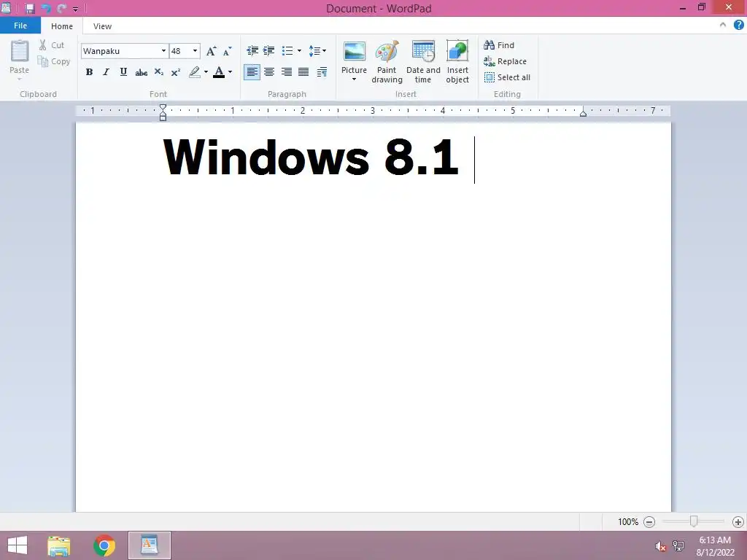Open the Replace dialog
The image size is (747, 560).
click(x=505, y=61)
